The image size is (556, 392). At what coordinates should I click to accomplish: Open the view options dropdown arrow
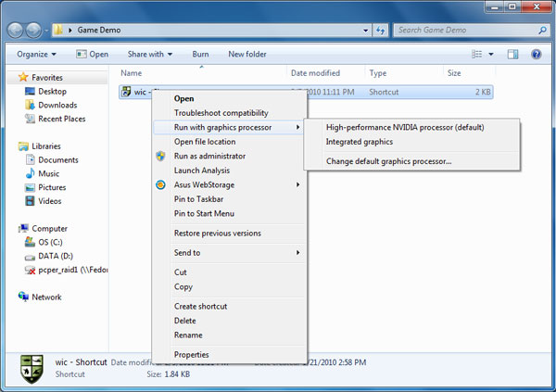tap(491, 55)
